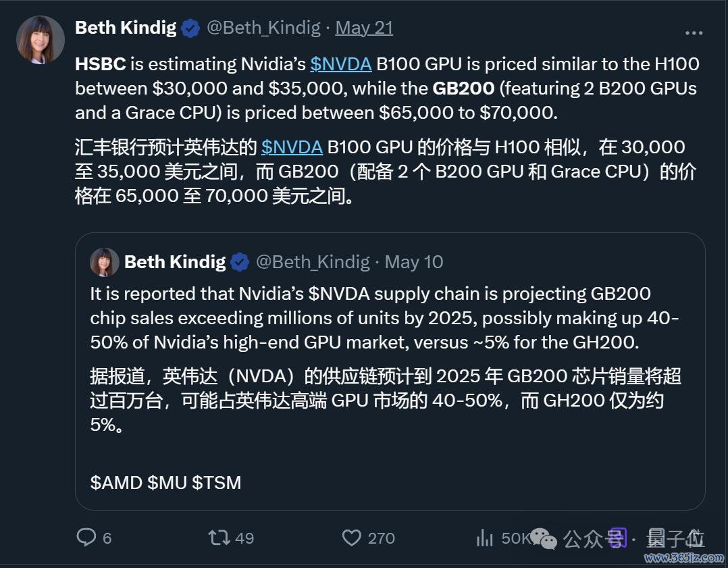
Task: Click the 270 likes count
Action: click(x=381, y=538)
